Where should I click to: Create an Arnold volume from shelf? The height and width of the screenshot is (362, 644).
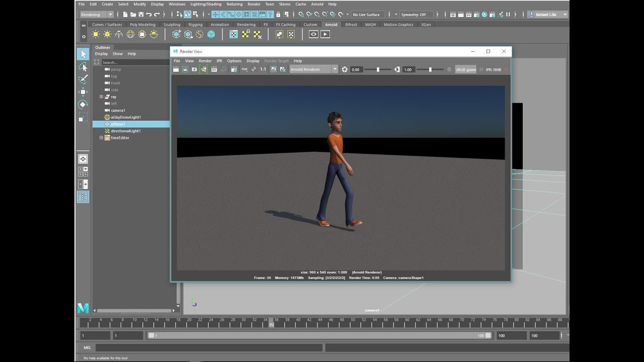point(211,34)
